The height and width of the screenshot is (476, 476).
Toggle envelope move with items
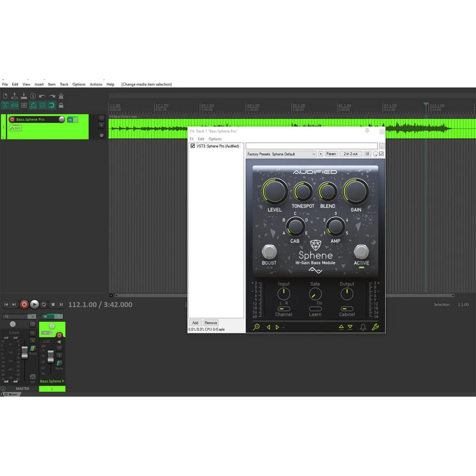(x=33, y=105)
